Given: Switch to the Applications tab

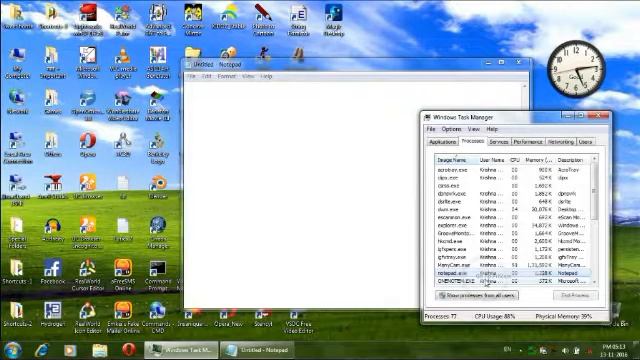Looking at the screenshot, I should point(442,142).
